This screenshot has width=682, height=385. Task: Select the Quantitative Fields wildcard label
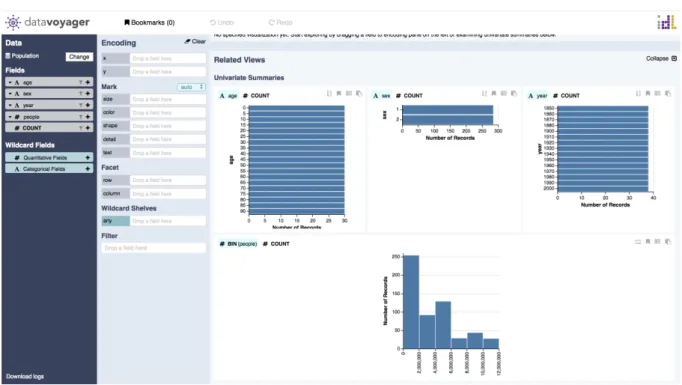45,157
